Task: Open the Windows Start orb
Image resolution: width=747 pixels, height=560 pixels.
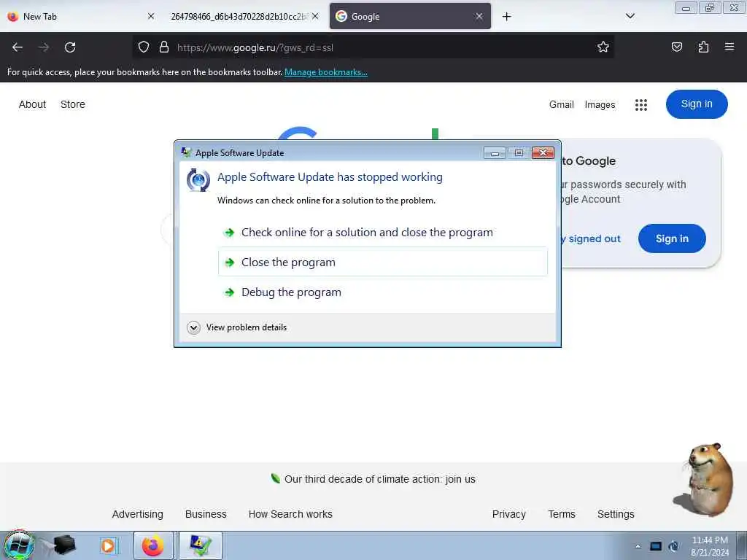Action: 20,545
